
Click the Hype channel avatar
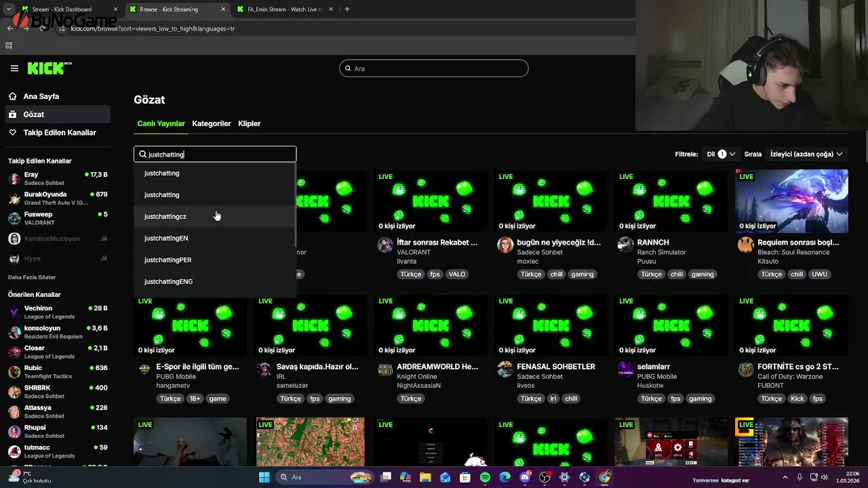[x=14, y=259]
